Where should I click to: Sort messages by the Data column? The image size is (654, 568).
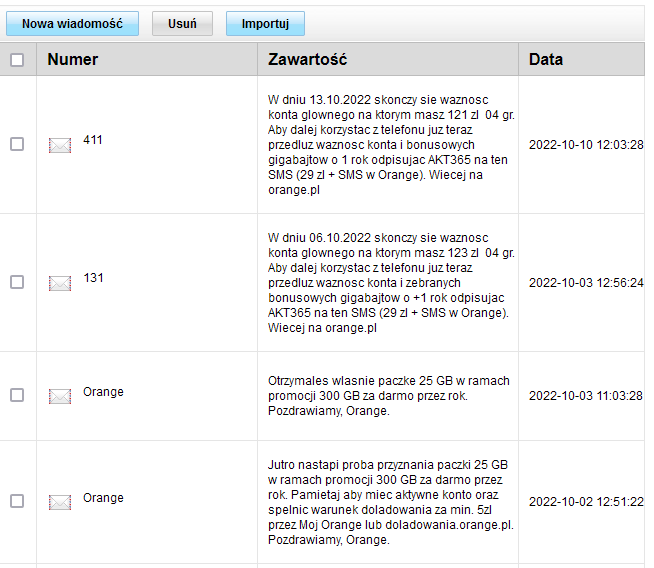coord(546,60)
